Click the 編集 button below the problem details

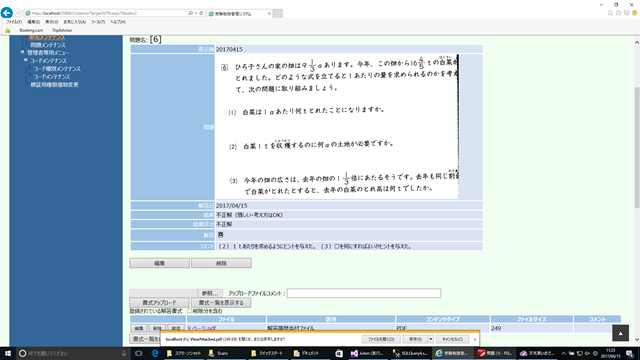160,263
